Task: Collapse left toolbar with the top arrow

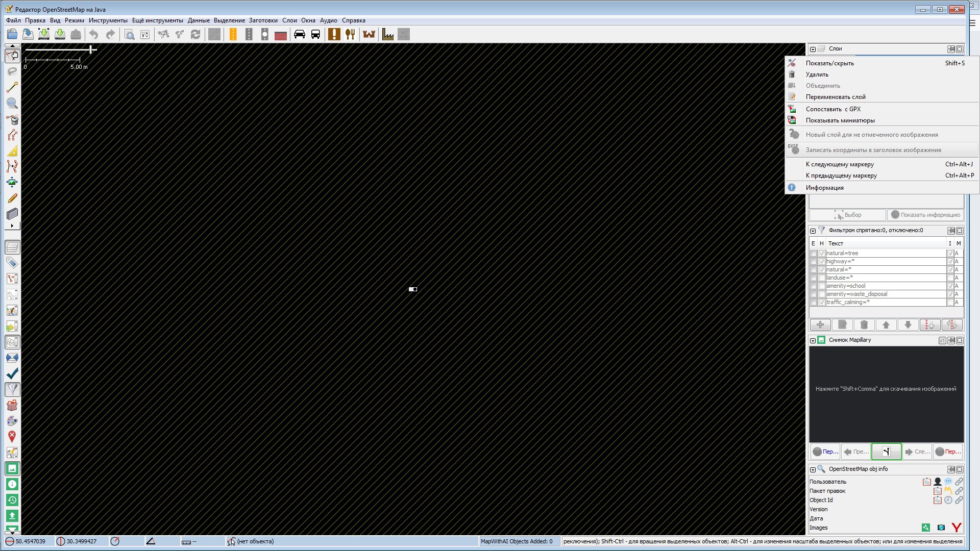Action: tap(12, 46)
